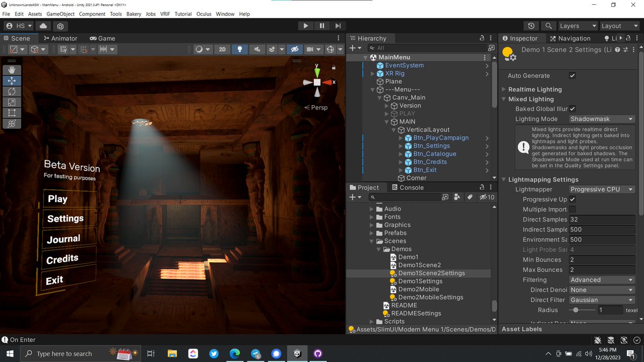This screenshot has height=362, width=644.
Task: Click the Direct Samples field
Action: 602,219
